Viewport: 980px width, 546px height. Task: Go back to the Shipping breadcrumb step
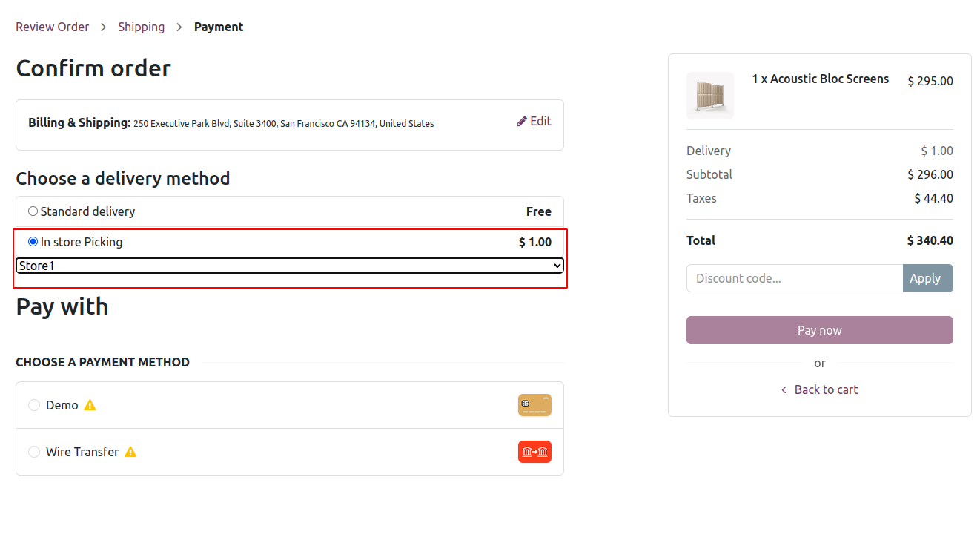pyautogui.click(x=142, y=27)
